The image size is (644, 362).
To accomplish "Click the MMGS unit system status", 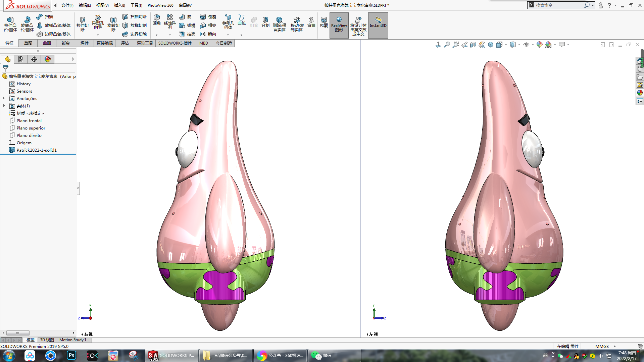I will tap(602, 346).
